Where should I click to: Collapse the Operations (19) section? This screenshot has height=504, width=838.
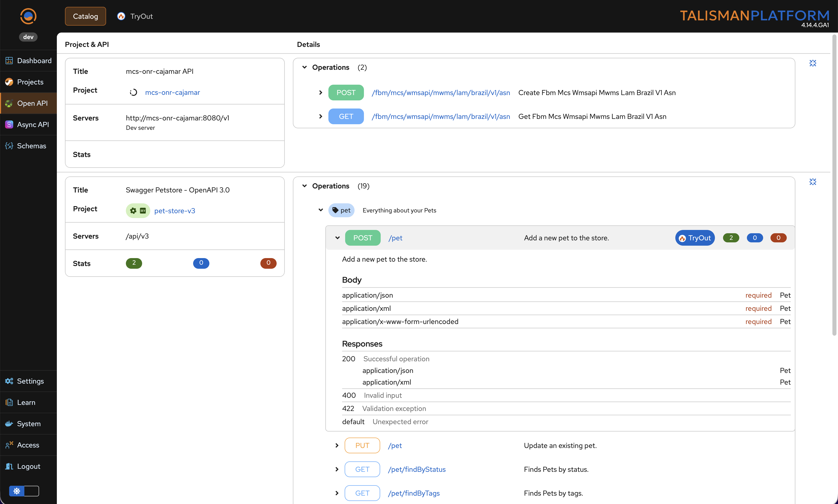(x=305, y=186)
